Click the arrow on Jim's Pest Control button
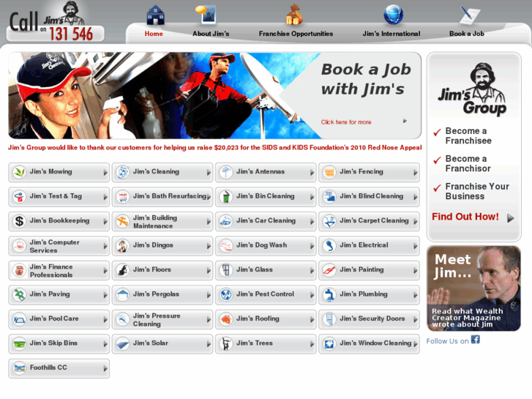Image resolution: width=532 pixels, height=399 pixels. 312,295
